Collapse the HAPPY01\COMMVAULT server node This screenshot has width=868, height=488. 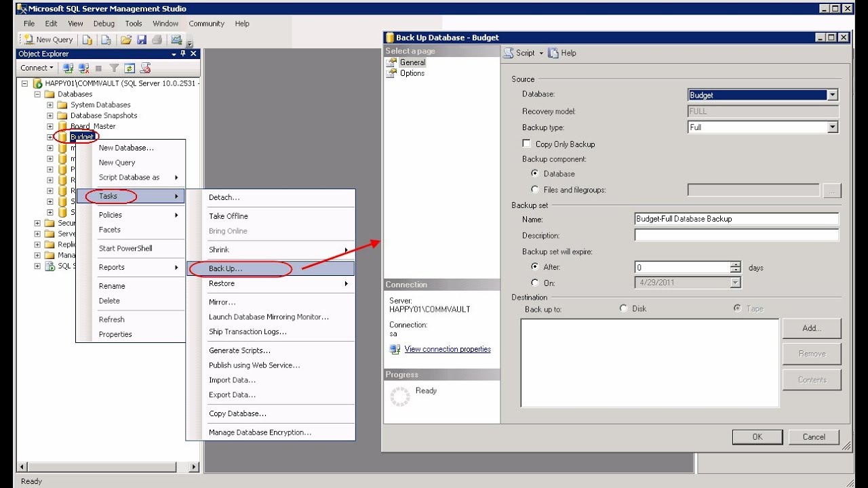[25, 83]
